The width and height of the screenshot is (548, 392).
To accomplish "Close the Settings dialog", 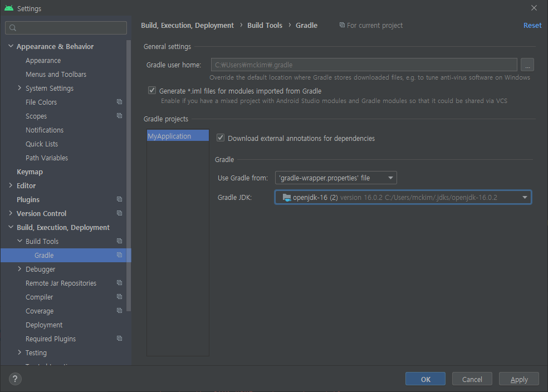I will [x=534, y=8].
